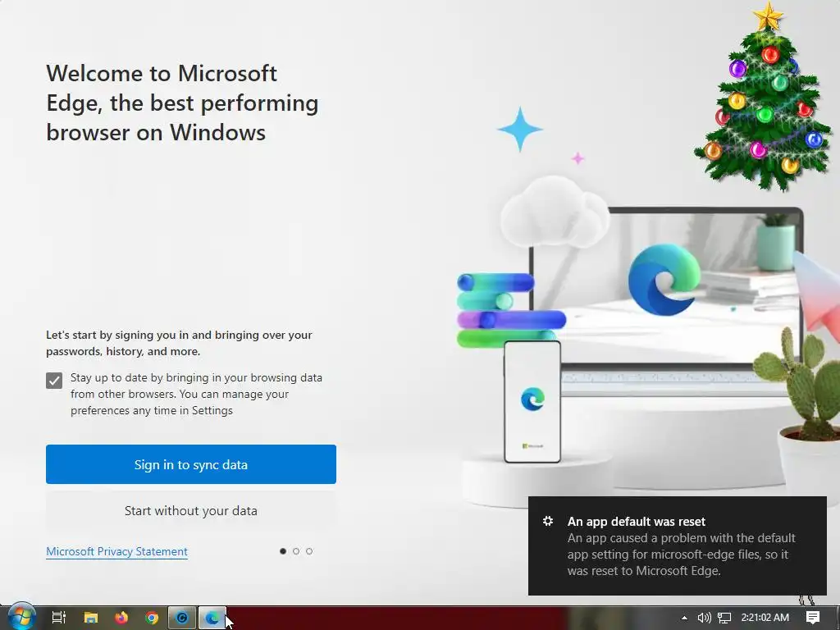Activate the Microsoft Edge taskbar icon

point(212,618)
